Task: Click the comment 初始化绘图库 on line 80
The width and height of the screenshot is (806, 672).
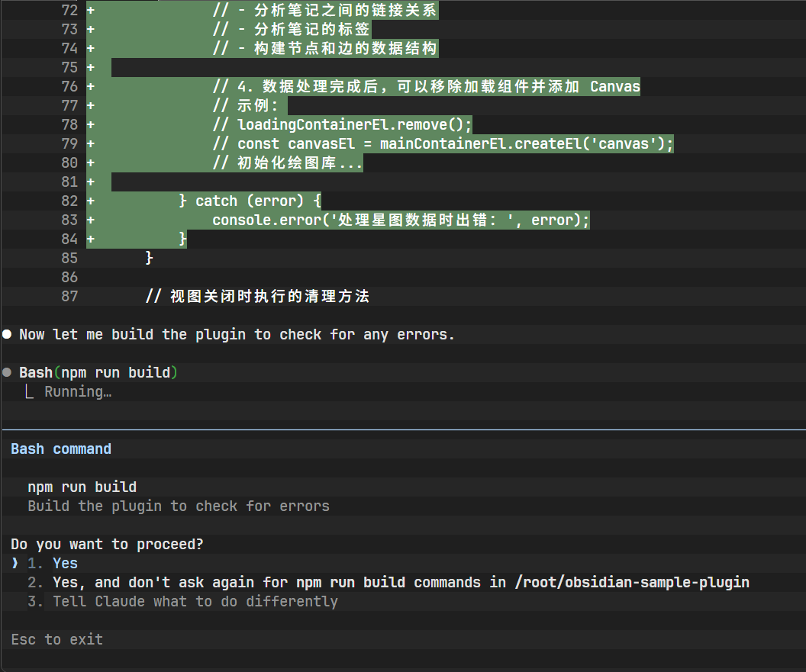Action: (287, 163)
